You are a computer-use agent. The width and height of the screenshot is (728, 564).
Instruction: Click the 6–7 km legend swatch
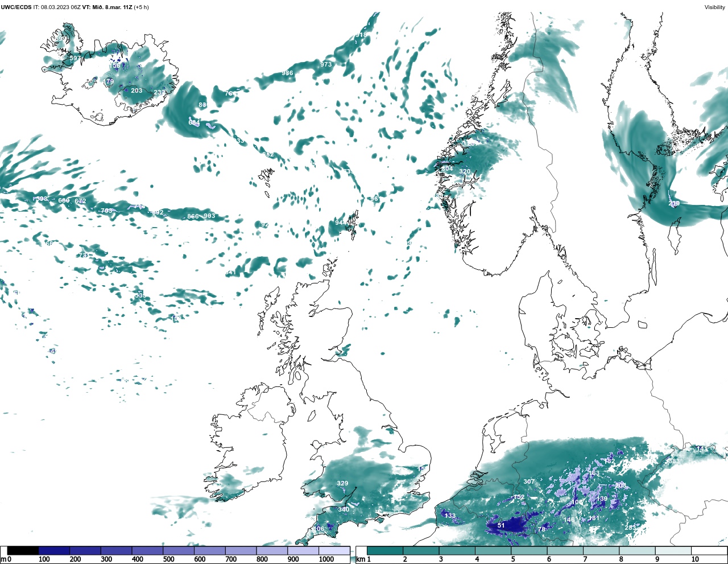tap(565, 551)
